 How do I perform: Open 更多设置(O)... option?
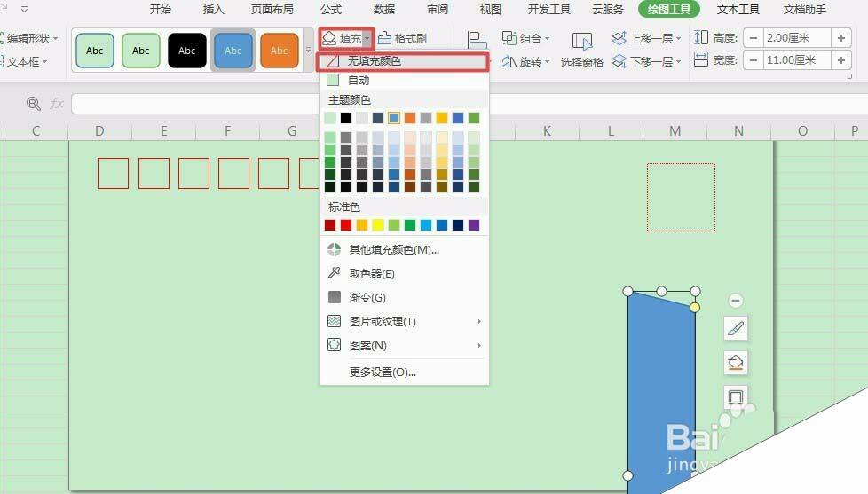click(x=402, y=372)
